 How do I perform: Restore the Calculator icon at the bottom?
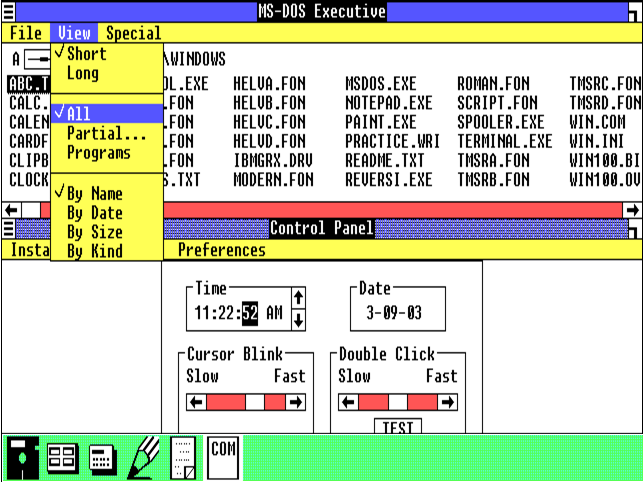tap(103, 458)
